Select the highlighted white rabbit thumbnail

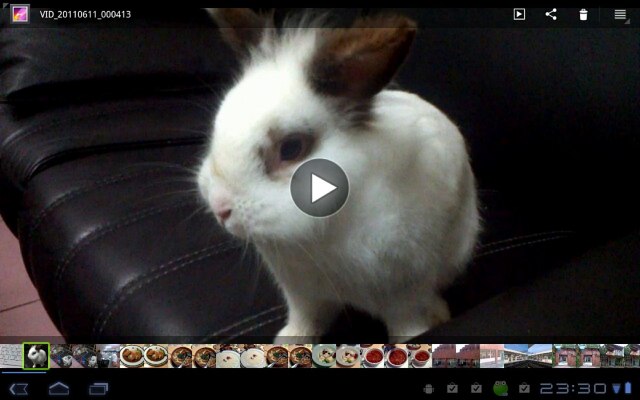click(x=36, y=356)
